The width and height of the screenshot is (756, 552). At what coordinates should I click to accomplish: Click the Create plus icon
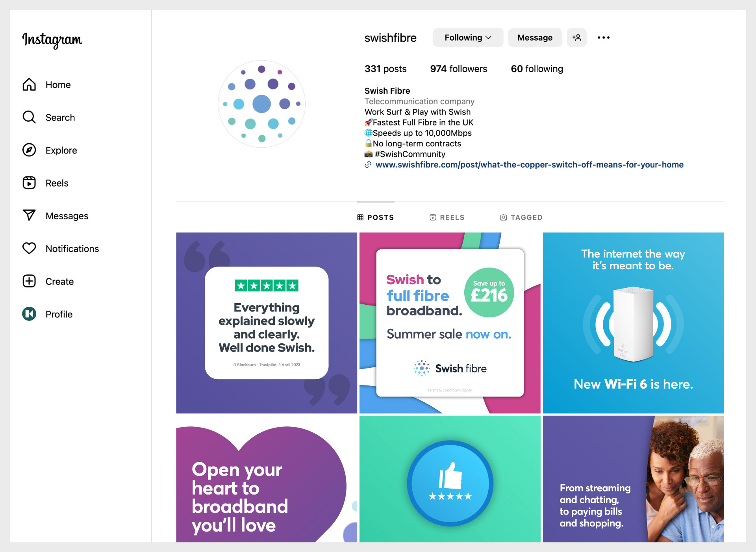click(x=29, y=281)
